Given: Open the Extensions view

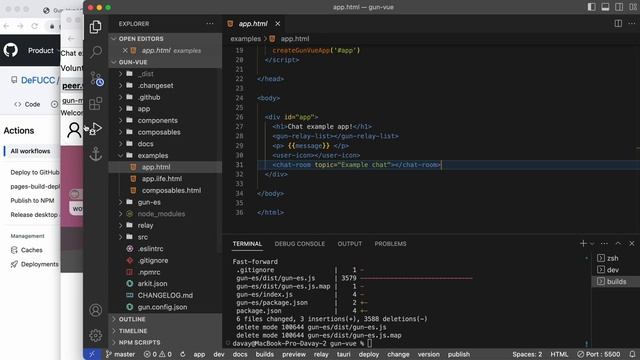Looking at the screenshot, I should (96, 104).
